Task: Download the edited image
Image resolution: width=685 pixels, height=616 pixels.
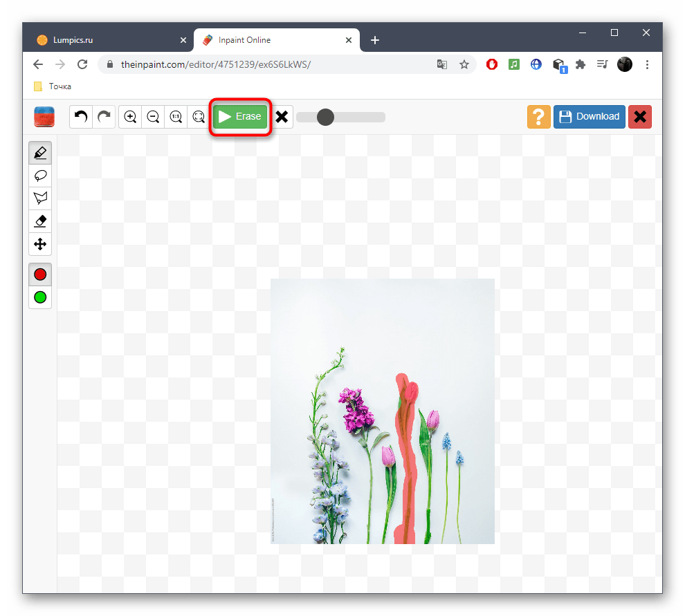Action: [589, 117]
